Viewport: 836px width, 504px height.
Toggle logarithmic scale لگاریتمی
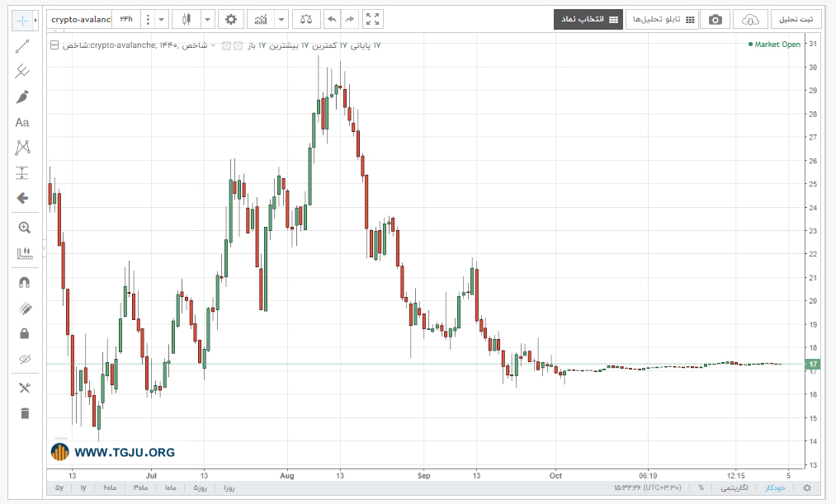pos(734,488)
